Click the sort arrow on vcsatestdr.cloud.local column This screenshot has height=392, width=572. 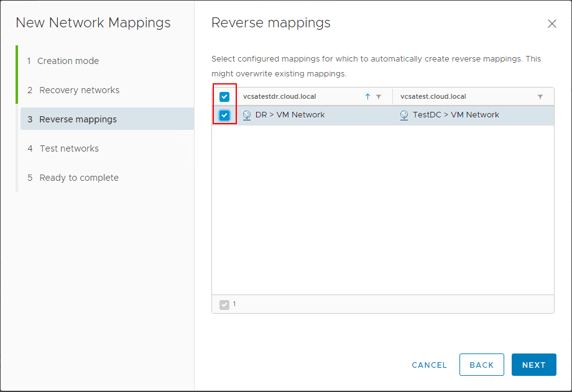pyautogui.click(x=367, y=97)
